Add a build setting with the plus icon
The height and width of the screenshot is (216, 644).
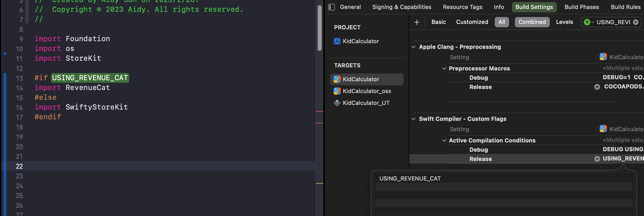click(x=417, y=22)
